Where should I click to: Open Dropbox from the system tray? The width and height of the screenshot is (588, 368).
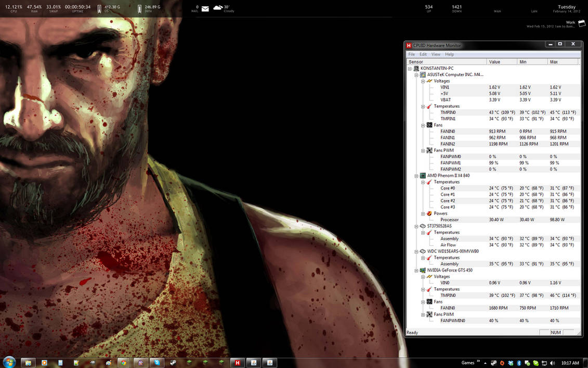click(511, 363)
